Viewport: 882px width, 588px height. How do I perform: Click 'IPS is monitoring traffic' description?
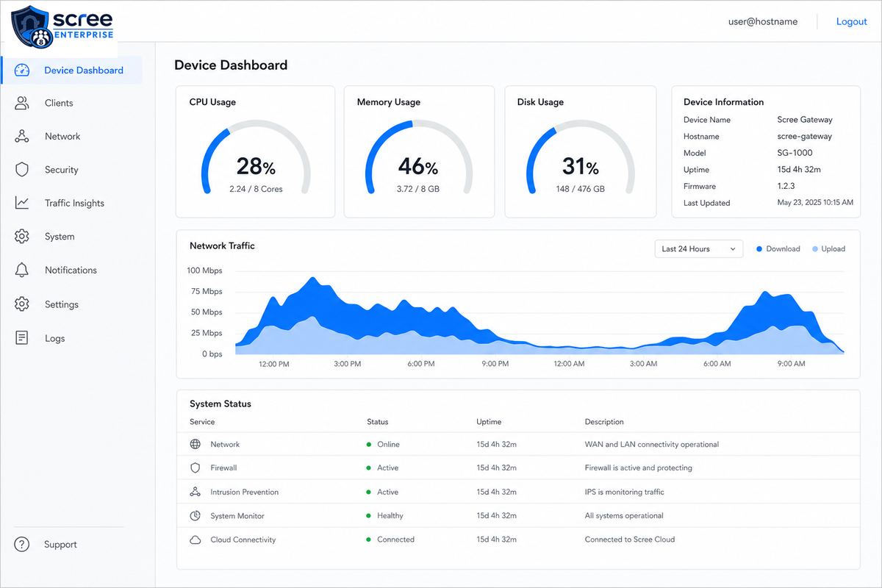point(624,492)
